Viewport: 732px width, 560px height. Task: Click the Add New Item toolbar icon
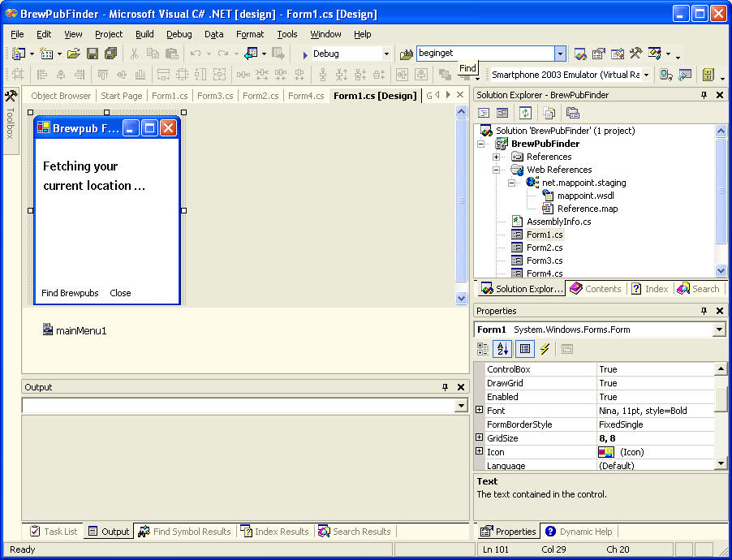pos(46,54)
